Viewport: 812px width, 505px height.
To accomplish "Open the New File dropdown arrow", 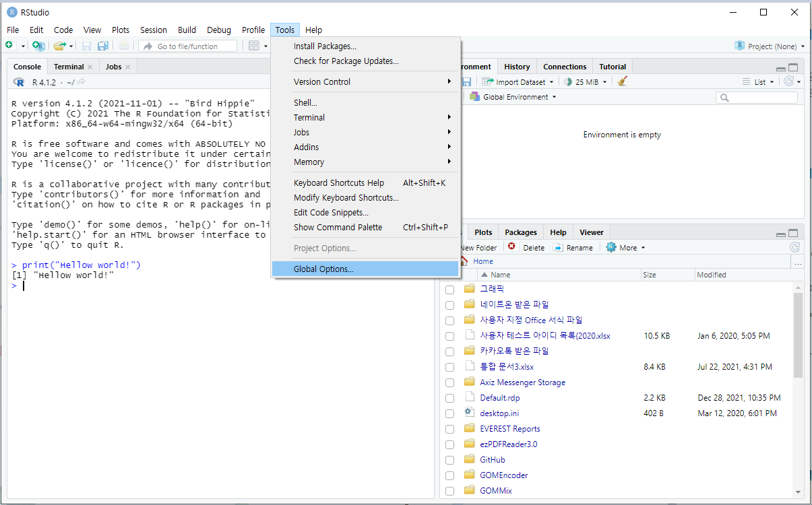I will point(22,46).
